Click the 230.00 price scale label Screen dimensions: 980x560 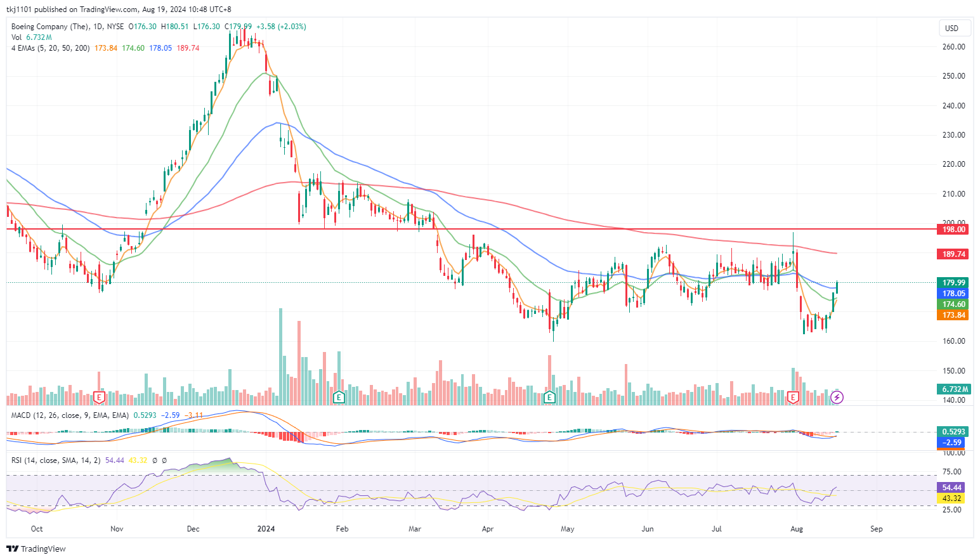click(x=954, y=135)
